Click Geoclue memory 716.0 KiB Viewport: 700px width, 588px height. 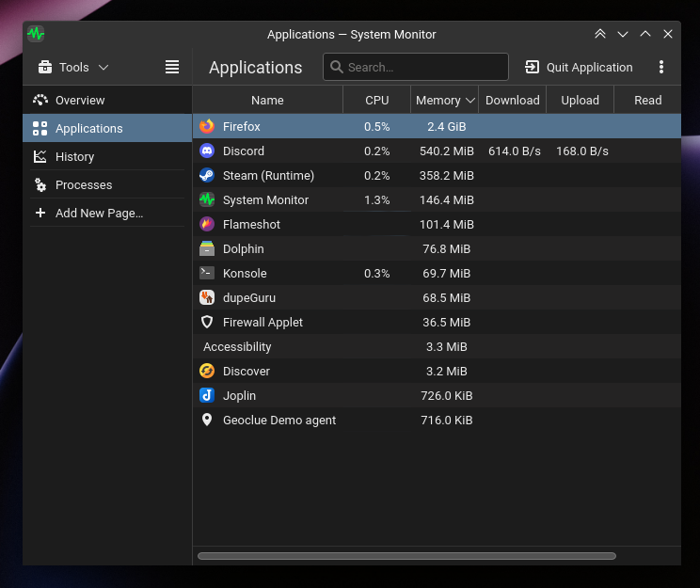tap(446, 421)
